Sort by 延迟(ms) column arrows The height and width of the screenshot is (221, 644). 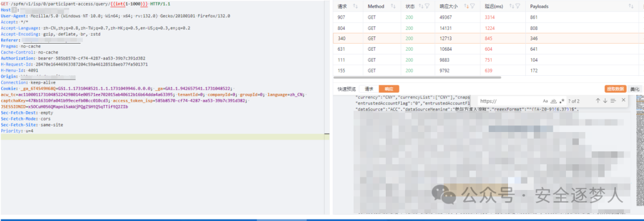(x=512, y=6)
